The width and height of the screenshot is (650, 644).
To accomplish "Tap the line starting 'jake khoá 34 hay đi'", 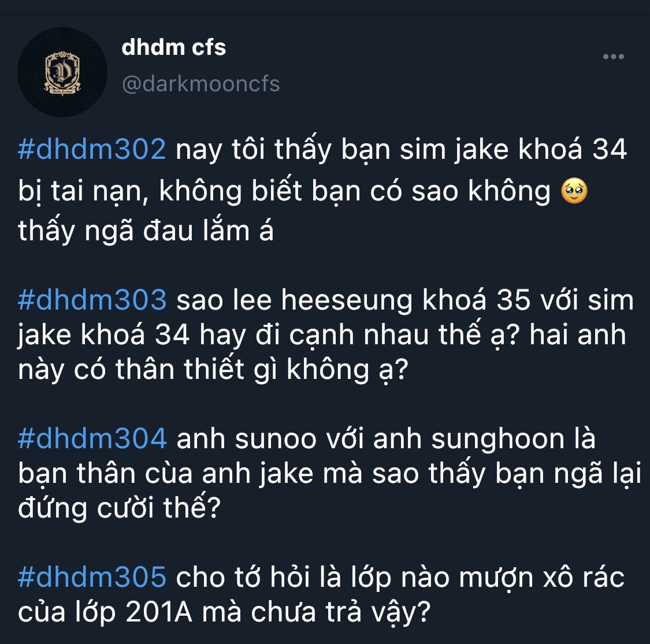I will (x=322, y=335).
